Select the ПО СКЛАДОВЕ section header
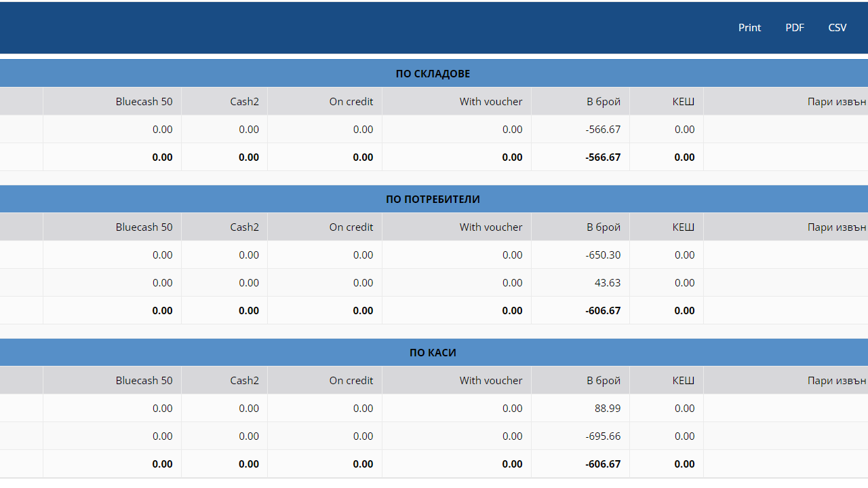The height and width of the screenshot is (488, 868). (x=433, y=73)
